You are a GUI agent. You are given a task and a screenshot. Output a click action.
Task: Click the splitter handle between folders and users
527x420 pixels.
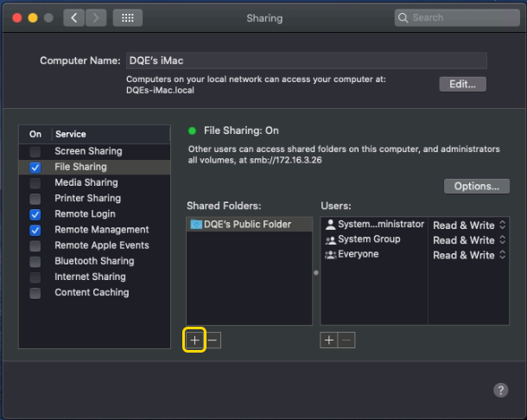(x=316, y=273)
